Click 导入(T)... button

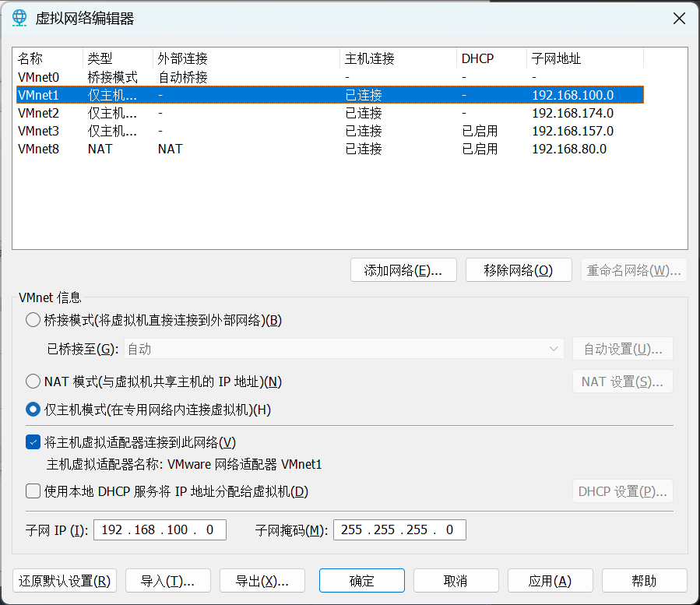[x=168, y=580]
